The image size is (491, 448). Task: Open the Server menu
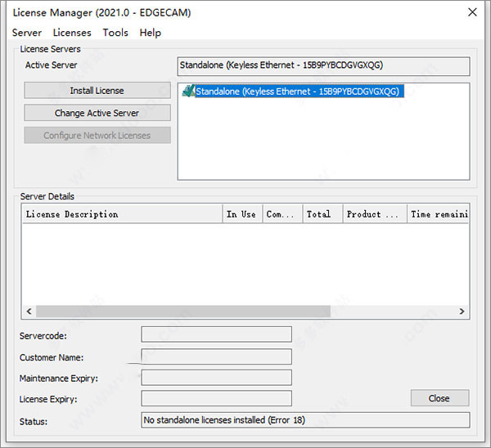coord(27,33)
